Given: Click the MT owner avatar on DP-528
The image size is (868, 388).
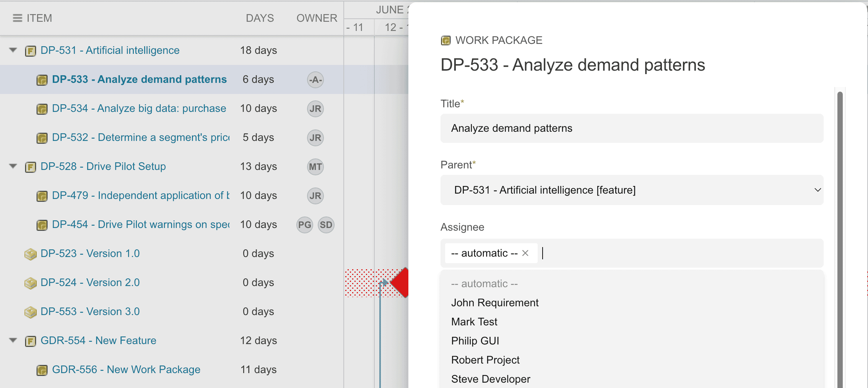Looking at the screenshot, I should pyautogui.click(x=315, y=167).
